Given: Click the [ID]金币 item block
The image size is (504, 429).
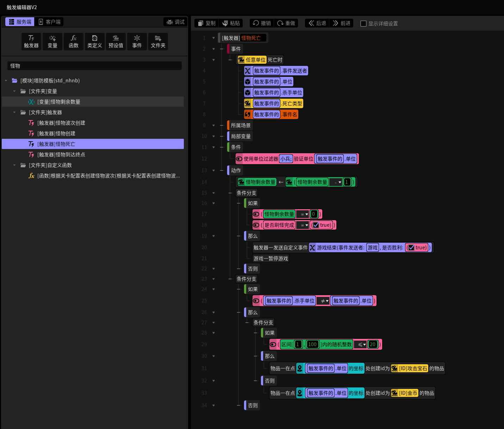Looking at the screenshot, I should pyautogui.click(x=405, y=393).
